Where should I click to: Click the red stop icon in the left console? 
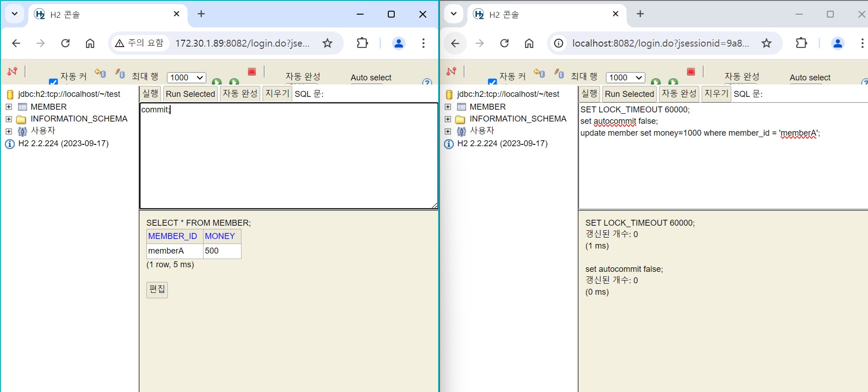pos(252,72)
